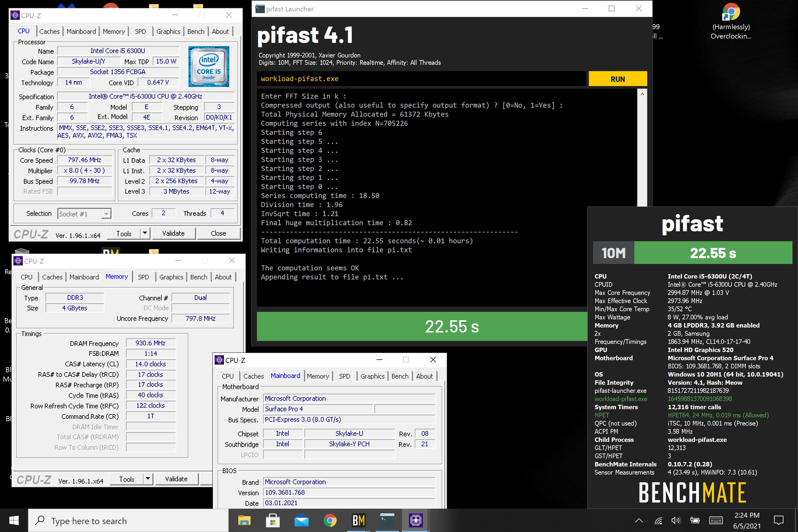The image size is (798, 532).
Task: Open Graphics tab in Mainboard CPU-Z window
Action: click(x=372, y=376)
